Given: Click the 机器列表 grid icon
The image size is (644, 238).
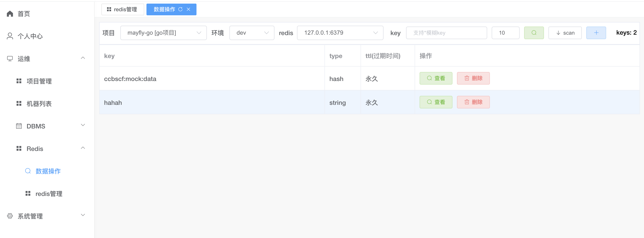Looking at the screenshot, I should 19,103.
